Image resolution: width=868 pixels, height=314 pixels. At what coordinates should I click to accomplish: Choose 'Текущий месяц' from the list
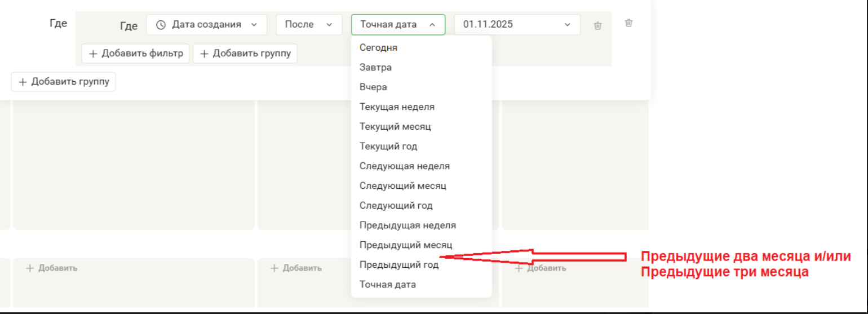pyautogui.click(x=395, y=127)
